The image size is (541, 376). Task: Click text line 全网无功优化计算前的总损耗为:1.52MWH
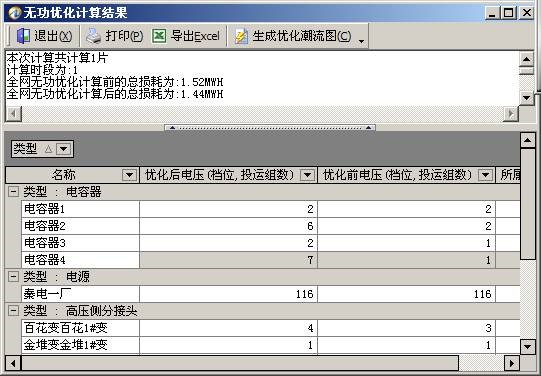coord(115,82)
